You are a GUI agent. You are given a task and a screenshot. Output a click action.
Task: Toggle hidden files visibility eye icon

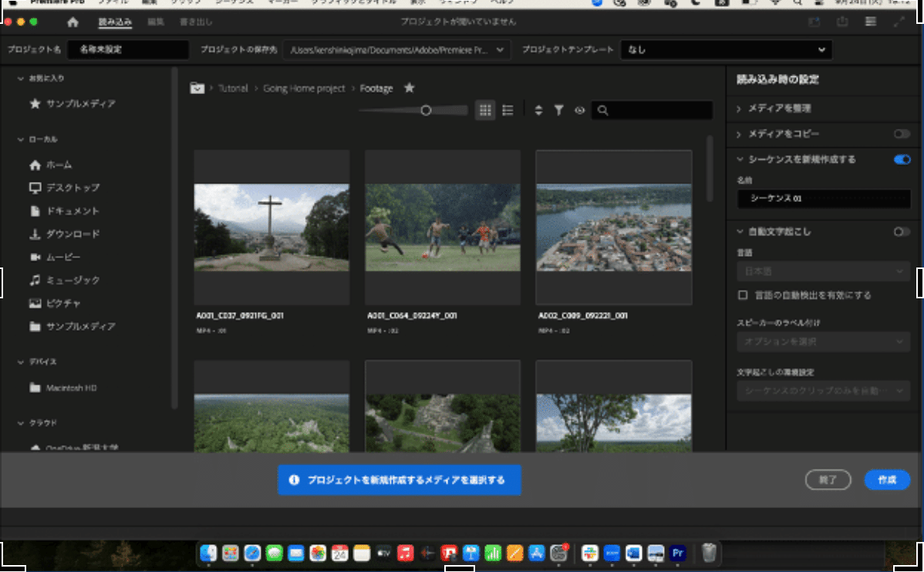click(579, 110)
